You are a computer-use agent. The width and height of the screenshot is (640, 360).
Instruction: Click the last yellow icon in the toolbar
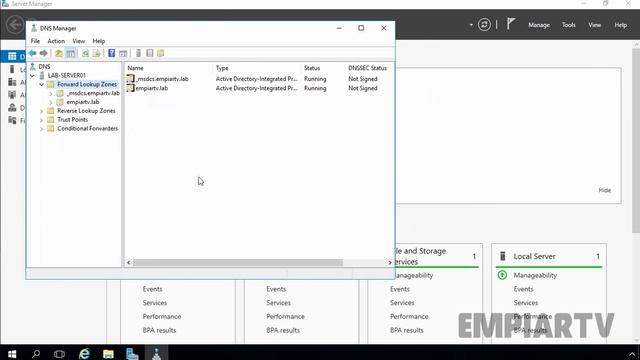tap(161, 53)
